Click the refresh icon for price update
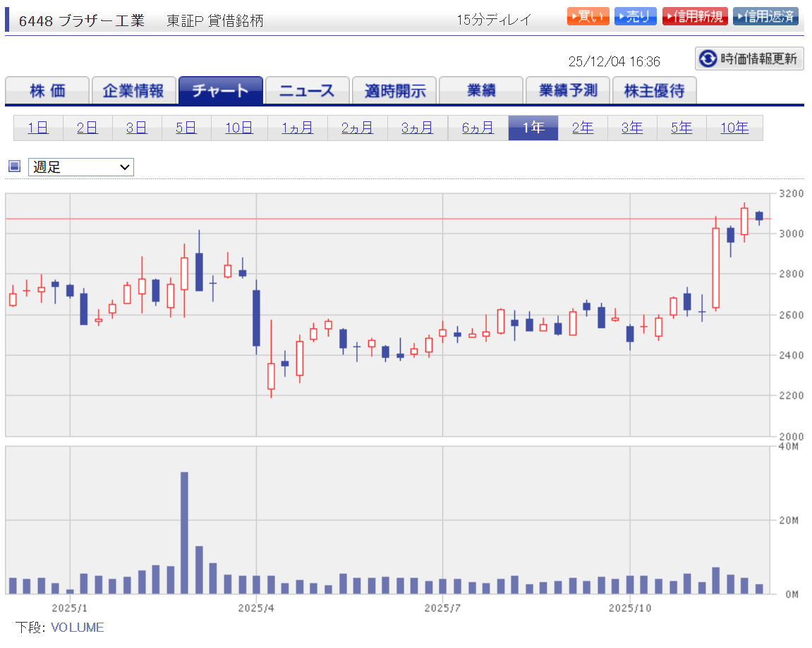 click(708, 59)
